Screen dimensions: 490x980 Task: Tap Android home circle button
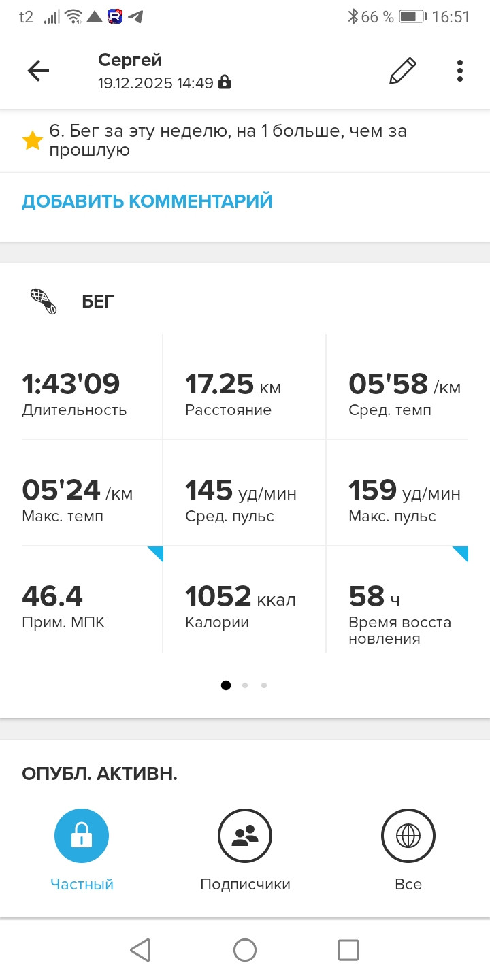[245, 949]
